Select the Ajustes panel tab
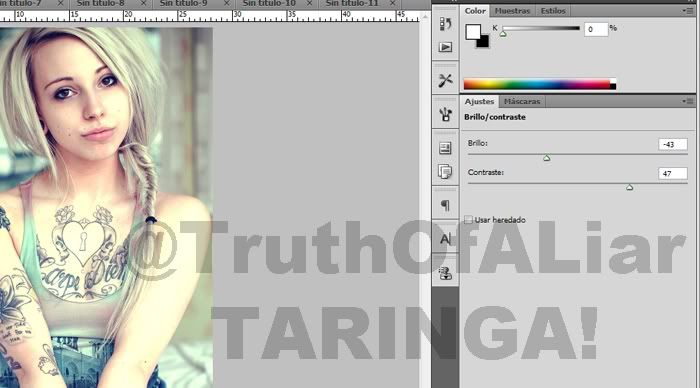The image size is (700, 388). click(479, 101)
